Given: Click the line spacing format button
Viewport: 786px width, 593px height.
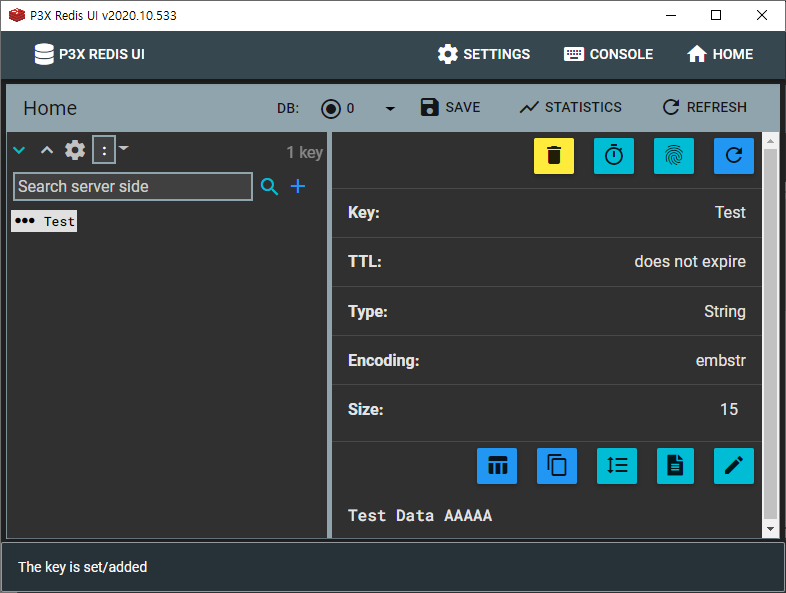Looking at the screenshot, I should pyautogui.click(x=617, y=466).
